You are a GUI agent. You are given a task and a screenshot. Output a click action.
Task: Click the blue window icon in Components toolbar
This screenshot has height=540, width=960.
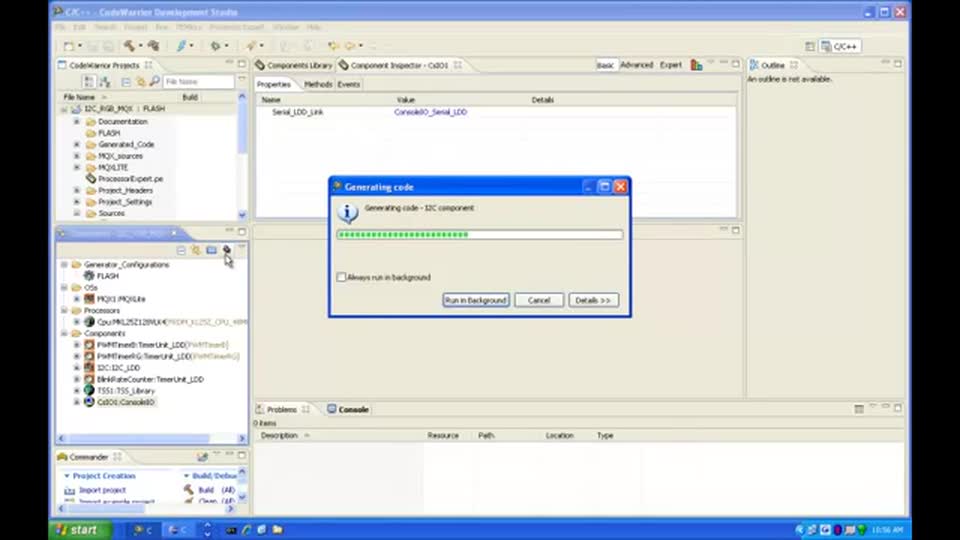click(x=211, y=250)
